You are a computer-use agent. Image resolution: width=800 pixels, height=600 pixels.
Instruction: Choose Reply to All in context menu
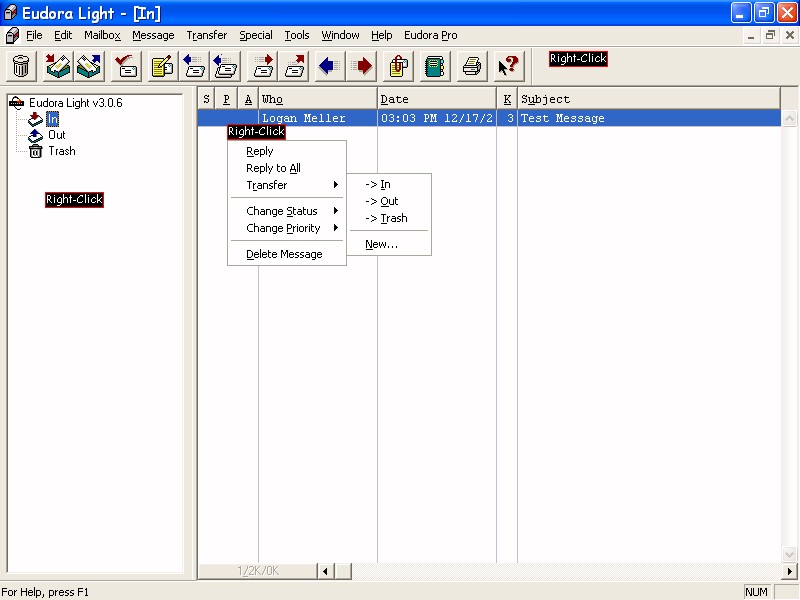tap(287, 168)
